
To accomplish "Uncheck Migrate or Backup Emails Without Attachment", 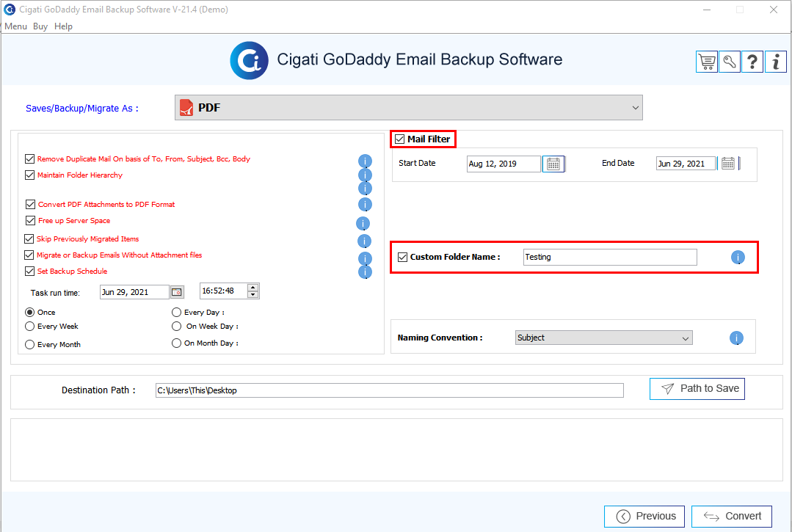I will (29, 255).
